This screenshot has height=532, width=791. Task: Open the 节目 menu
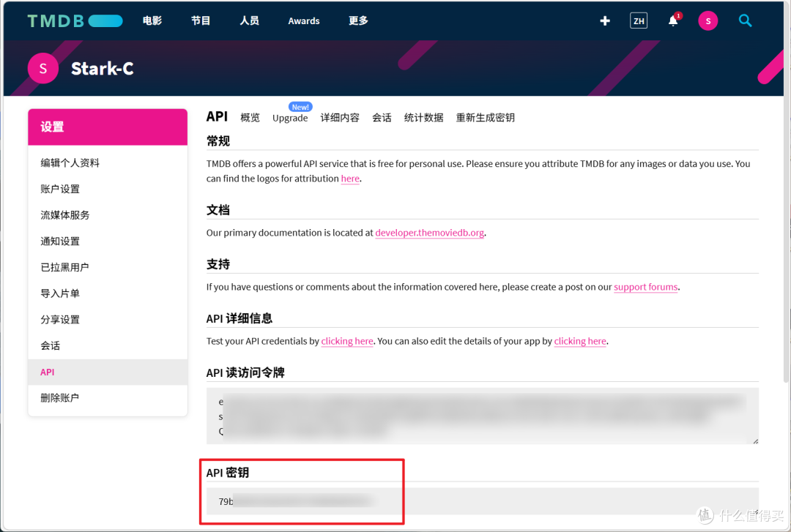200,20
